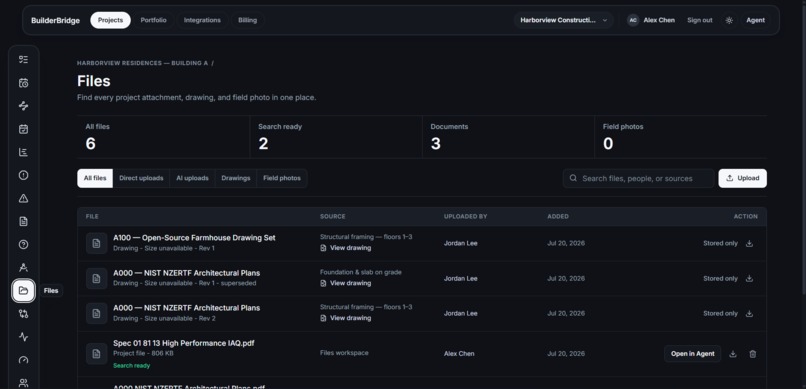Switch to the Projects tab
806x389 pixels.
point(111,21)
